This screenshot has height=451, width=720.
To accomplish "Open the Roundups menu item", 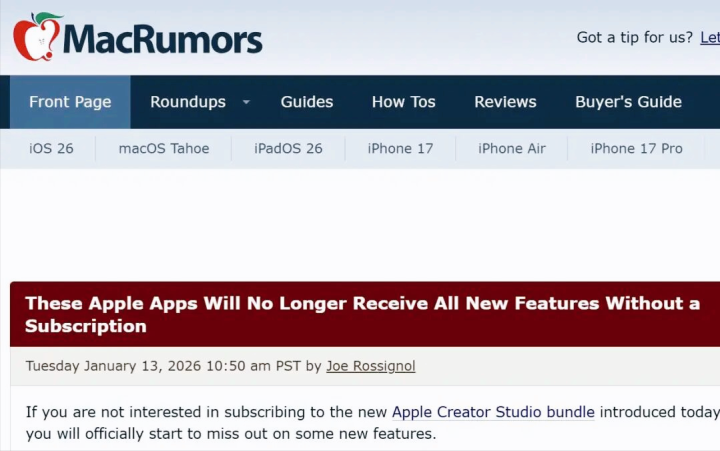I will click(188, 102).
